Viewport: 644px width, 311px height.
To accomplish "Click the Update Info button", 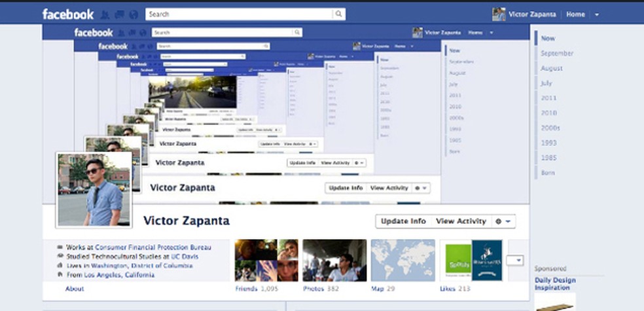I will [403, 221].
